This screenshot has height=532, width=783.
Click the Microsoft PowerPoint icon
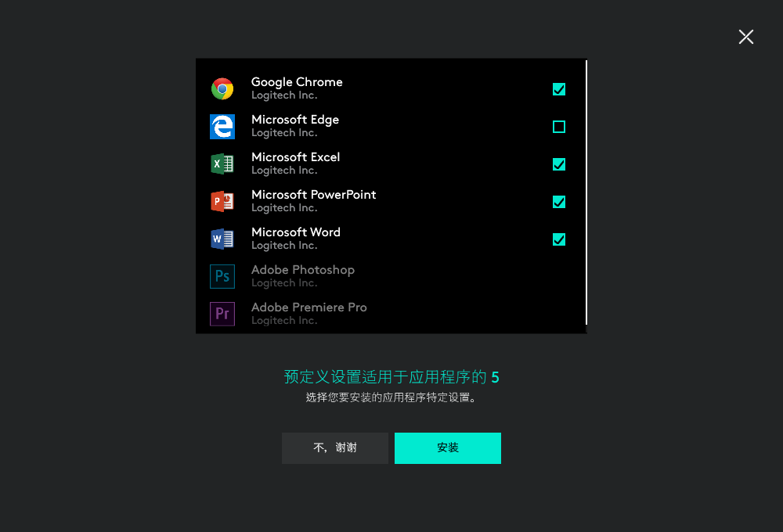(x=222, y=201)
